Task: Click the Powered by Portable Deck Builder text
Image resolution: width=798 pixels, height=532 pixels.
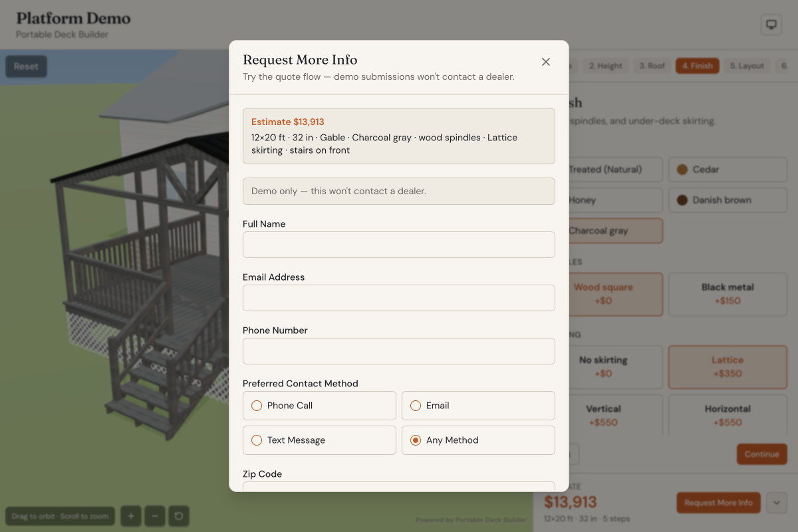Action: pos(471,520)
